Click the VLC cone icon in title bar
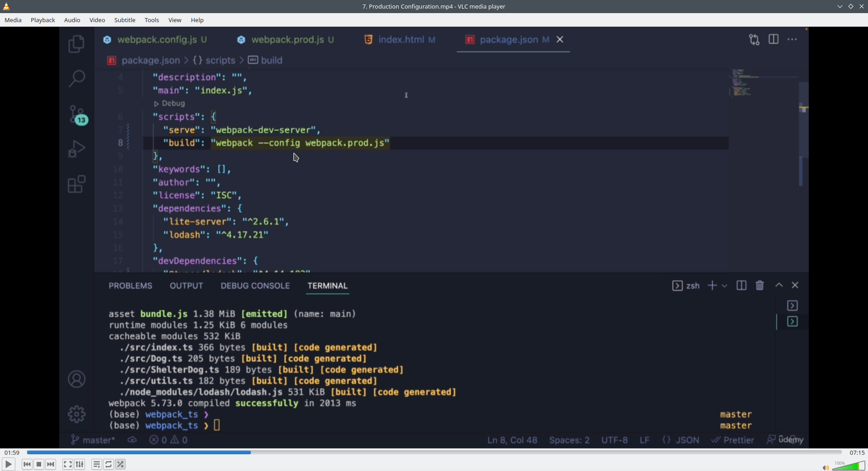Screen dimensions: 868x471 pos(6,6)
